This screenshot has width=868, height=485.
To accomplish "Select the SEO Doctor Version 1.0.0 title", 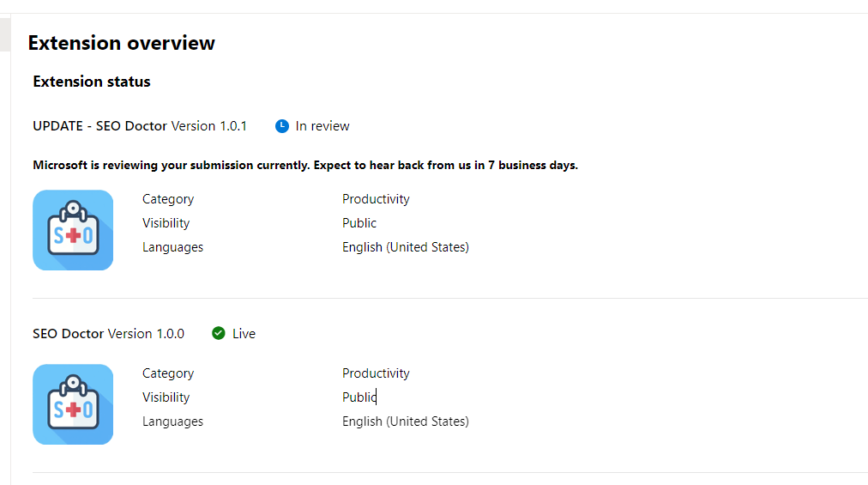I will (108, 334).
